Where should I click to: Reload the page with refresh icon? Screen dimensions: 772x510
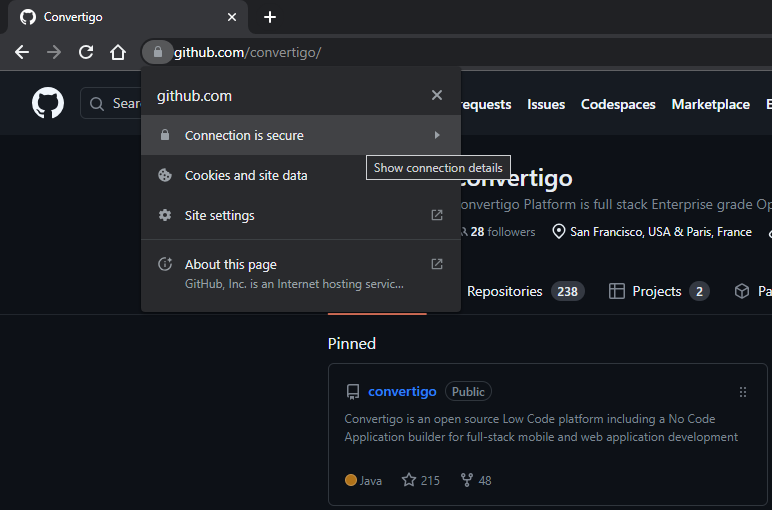(x=86, y=52)
